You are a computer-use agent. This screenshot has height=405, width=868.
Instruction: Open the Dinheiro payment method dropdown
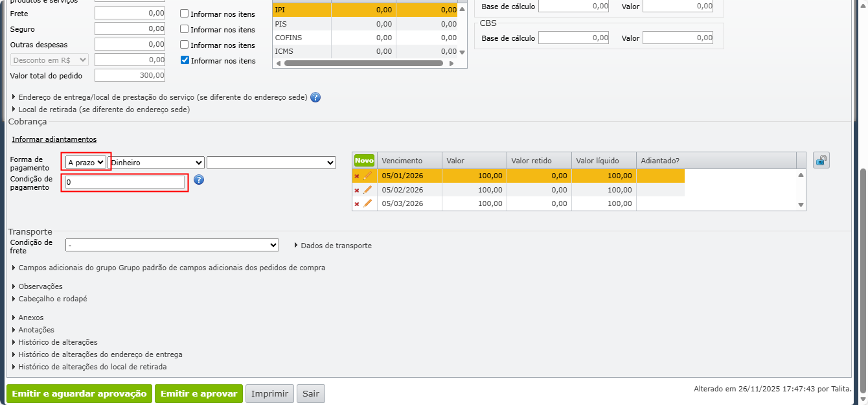coord(156,163)
